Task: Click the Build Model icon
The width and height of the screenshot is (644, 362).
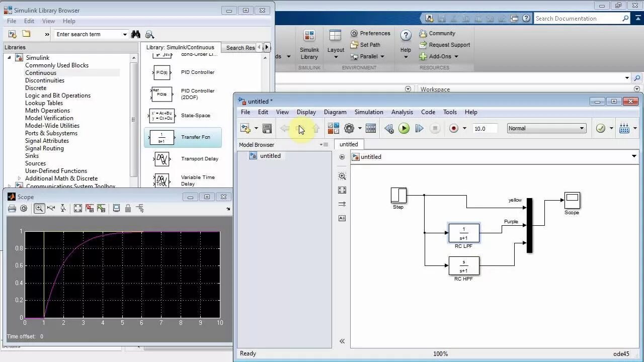Action: tap(624, 129)
